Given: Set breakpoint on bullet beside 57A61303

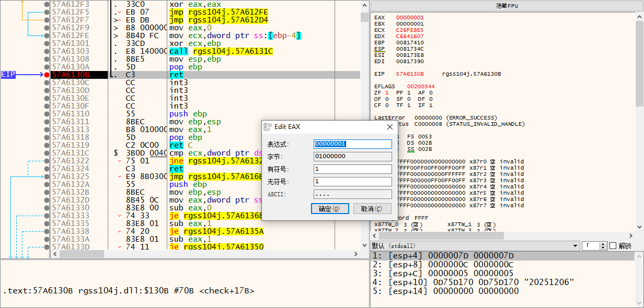Looking at the screenshot, I should (x=47, y=51).
